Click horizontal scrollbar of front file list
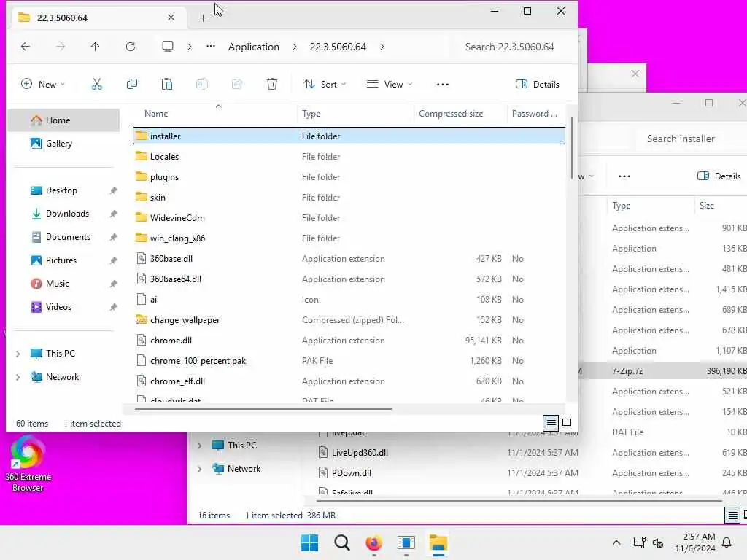 pos(263,408)
